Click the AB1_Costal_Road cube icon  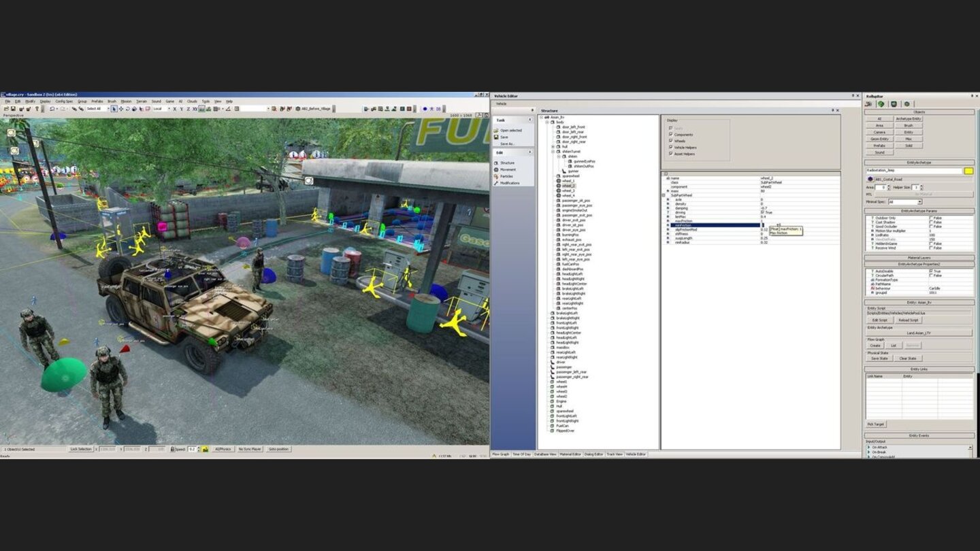pyautogui.click(x=870, y=179)
